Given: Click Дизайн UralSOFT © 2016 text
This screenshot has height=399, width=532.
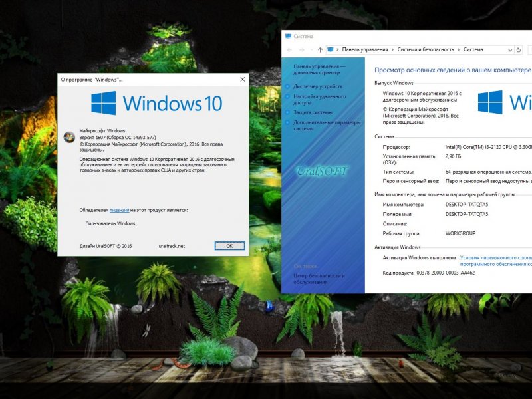Looking at the screenshot, I should pos(106,246).
